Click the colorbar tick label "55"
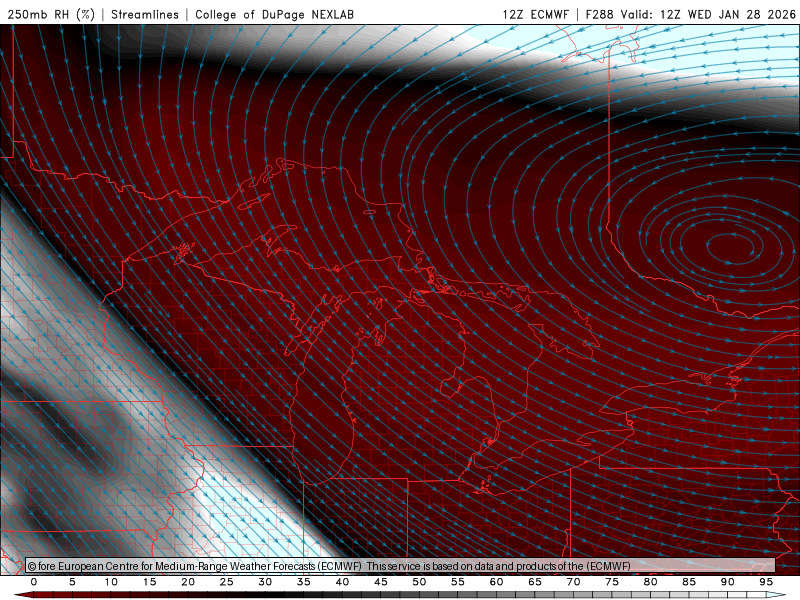The image size is (800, 600). (x=458, y=582)
